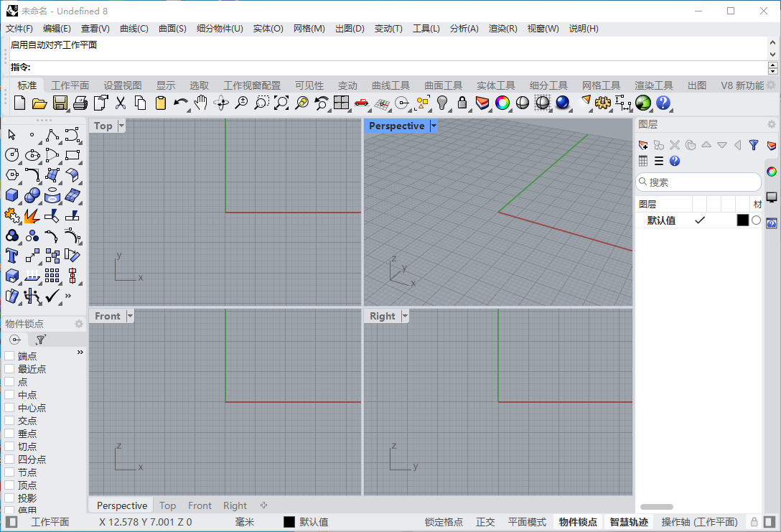Click the black status bar layer color square

pos(289,521)
